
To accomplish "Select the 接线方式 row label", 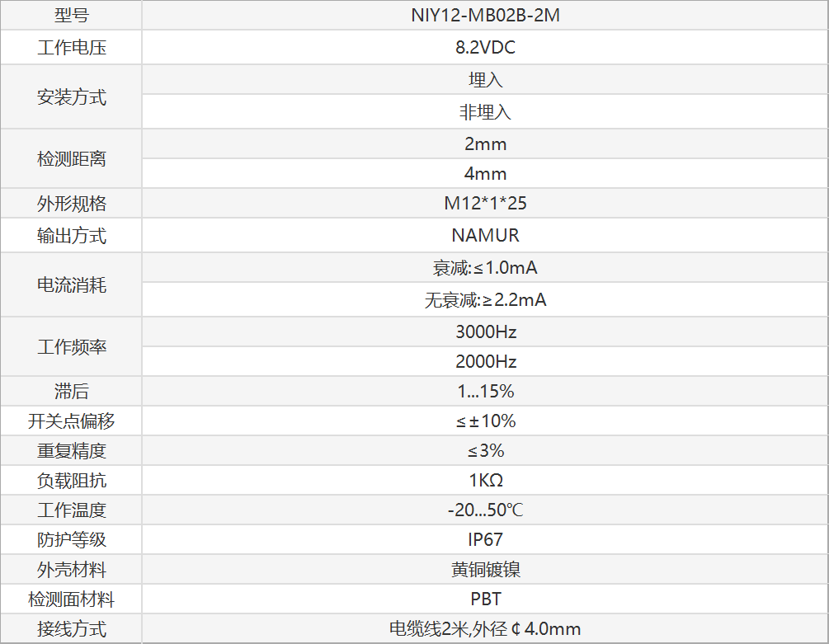I will click(71, 629).
